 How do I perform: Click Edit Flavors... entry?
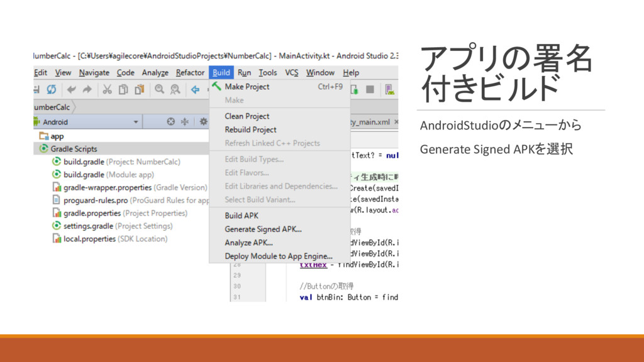(x=280, y=173)
